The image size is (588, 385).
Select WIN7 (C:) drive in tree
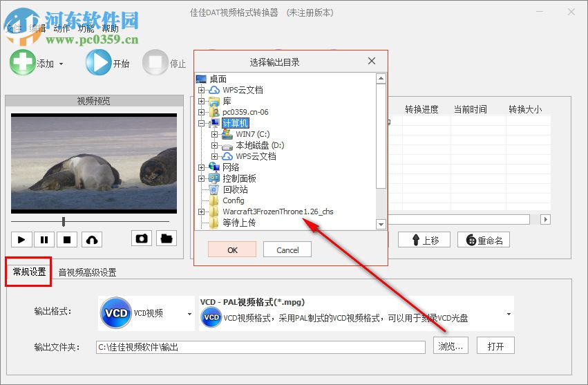[x=253, y=134]
